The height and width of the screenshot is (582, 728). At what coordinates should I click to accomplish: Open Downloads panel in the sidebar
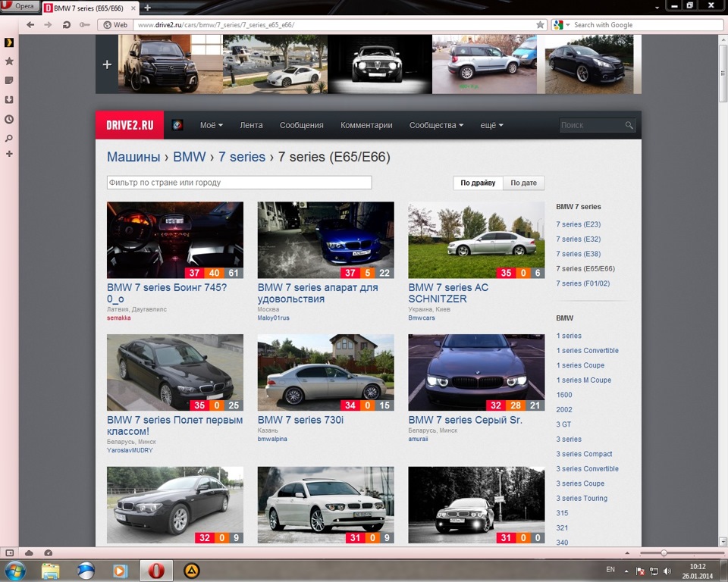tap(9, 99)
